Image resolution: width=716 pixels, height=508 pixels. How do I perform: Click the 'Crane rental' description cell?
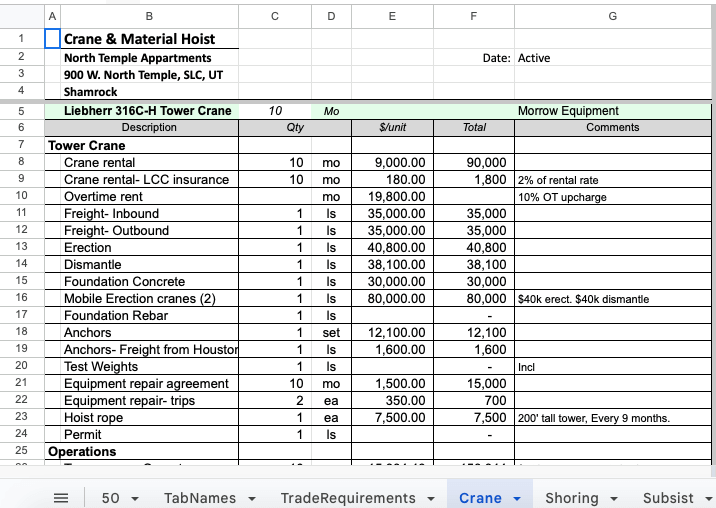coord(149,162)
